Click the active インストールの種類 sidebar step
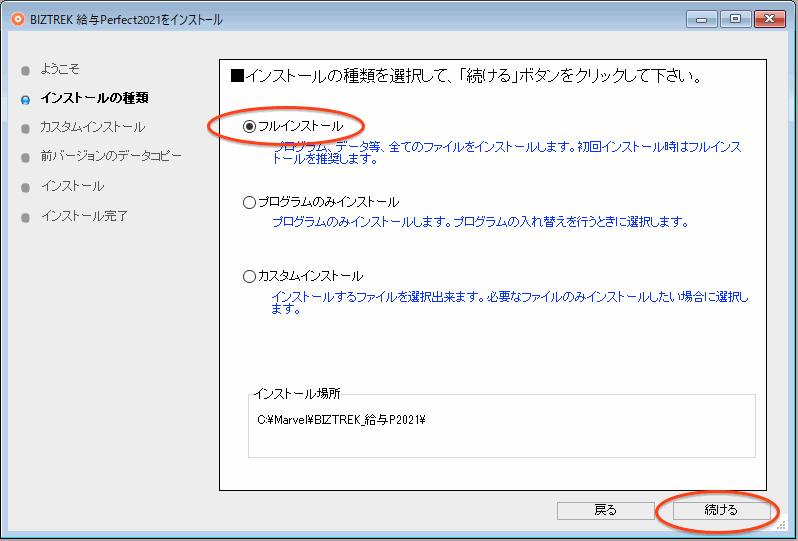Screen dimensions: 798x541 (x=94, y=98)
